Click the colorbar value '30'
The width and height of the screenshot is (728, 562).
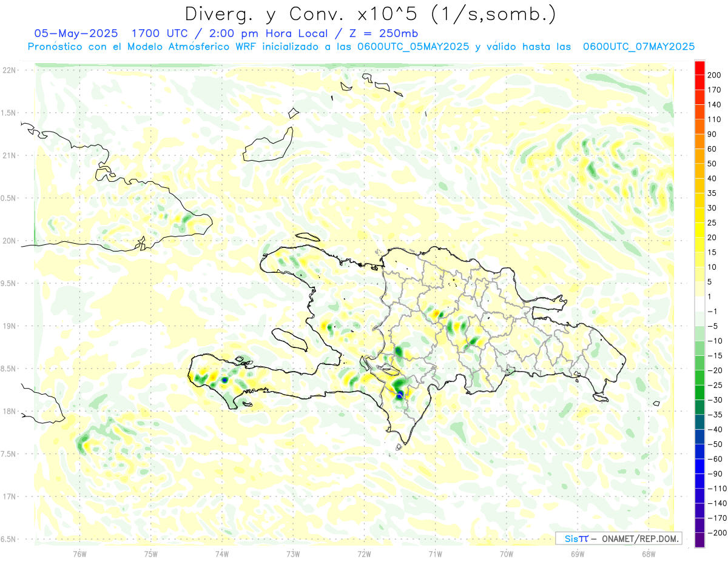pyautogui.click(x=712, y=208)
